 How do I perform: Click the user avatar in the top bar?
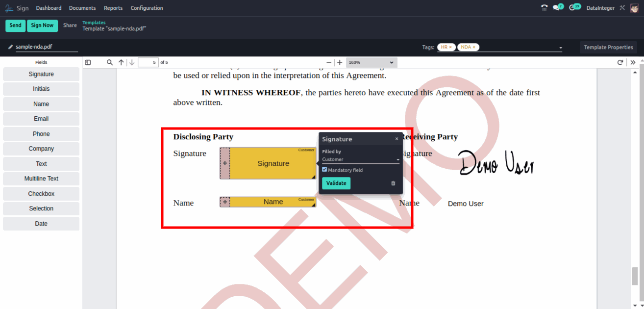pos(635,7)
